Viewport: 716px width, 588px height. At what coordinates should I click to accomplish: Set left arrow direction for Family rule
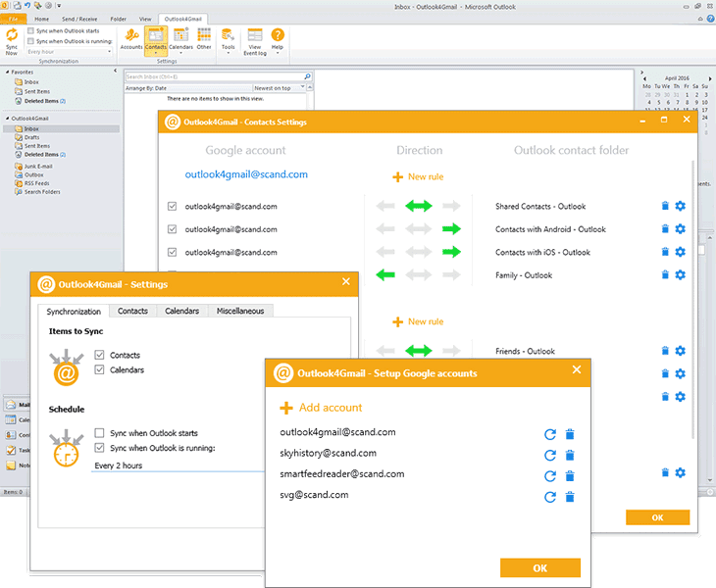click(x=385, y=274)
